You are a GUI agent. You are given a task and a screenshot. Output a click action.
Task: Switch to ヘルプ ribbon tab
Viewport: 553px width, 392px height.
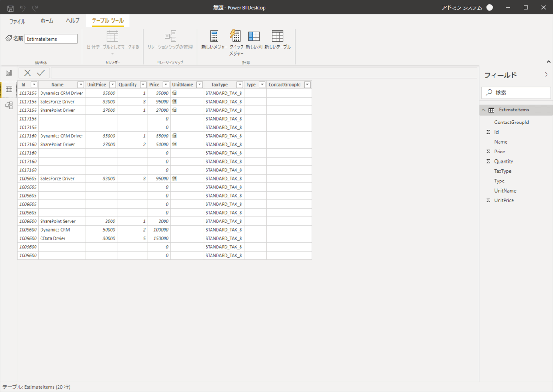coord(73,21)
